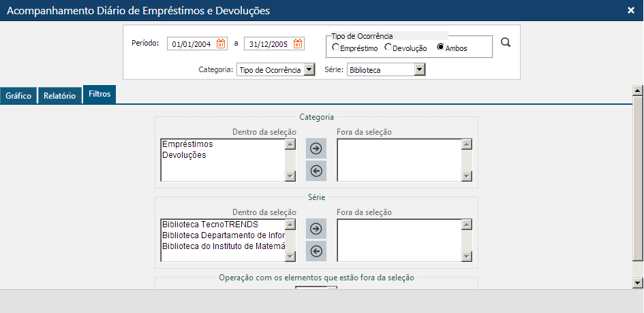Select Devoluções in Categoria list
644x313 pixels.
tap(222, 155)
